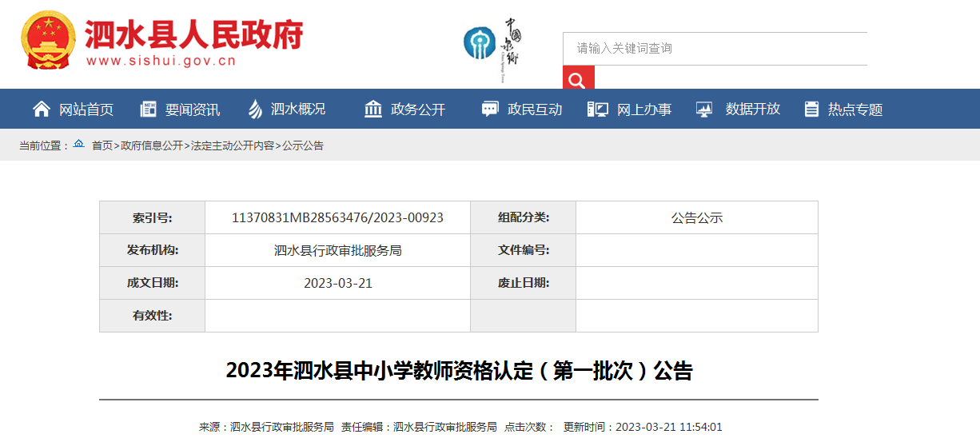Click 公示公告 breadcrumb link

click(x=302, y=145)
